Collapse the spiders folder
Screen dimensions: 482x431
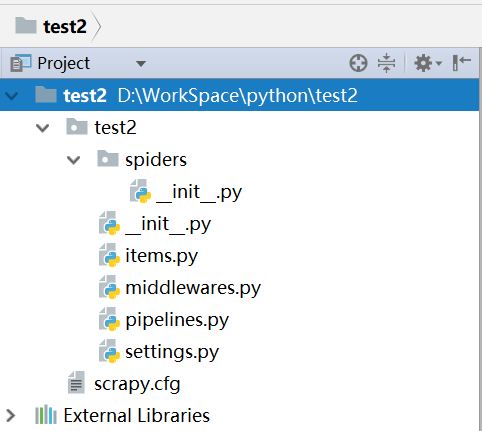73,160
